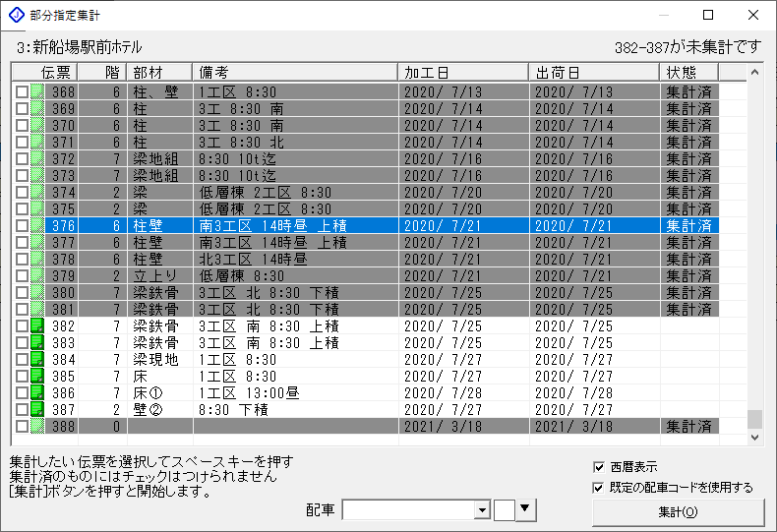Click the app icon in the title bar
The width and height of the screenshot is (777, 532).
pyautogui.click(x=16, y=16)
